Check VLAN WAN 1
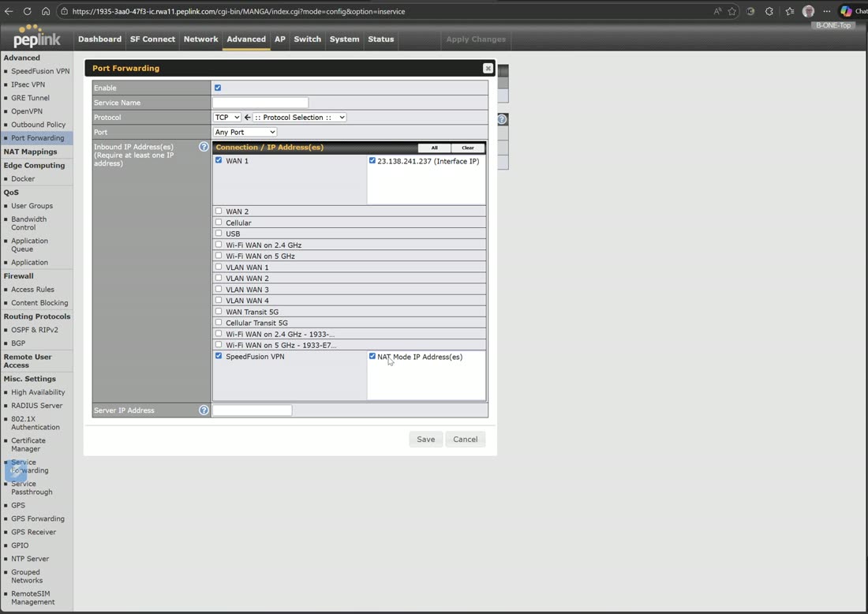868x614 pixels. [219, 267]
